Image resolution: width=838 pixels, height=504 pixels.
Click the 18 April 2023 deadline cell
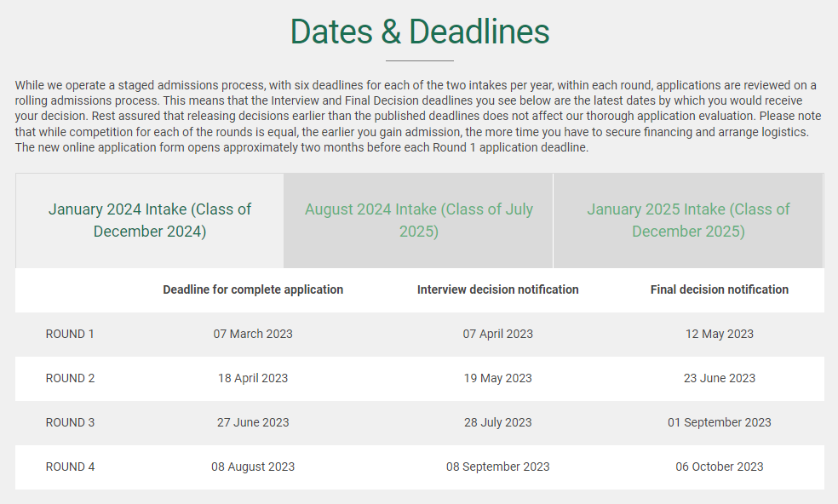pyautogui.click(x=253, y=378)
